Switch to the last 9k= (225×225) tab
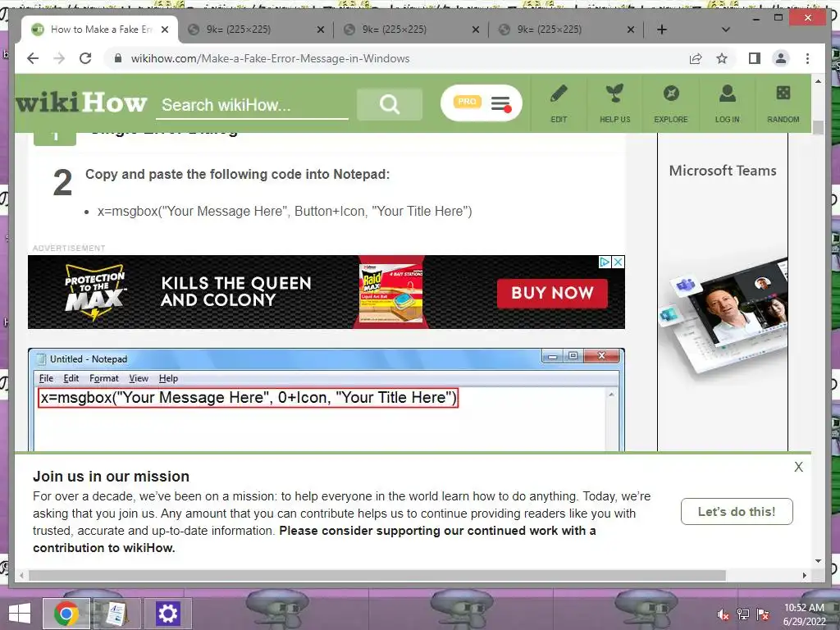 pos(565,30)
